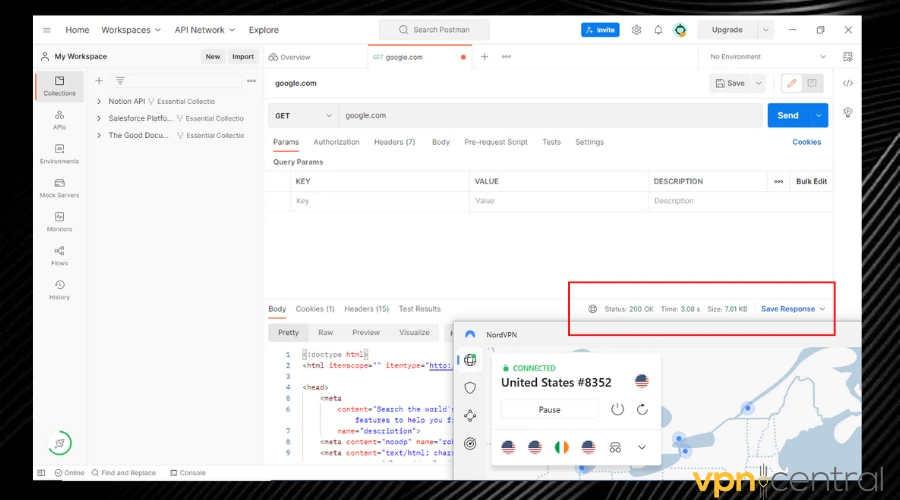Viewport: 900px width, 500px height.
Task: Click the Search Postman box
Action: (435, 30)
